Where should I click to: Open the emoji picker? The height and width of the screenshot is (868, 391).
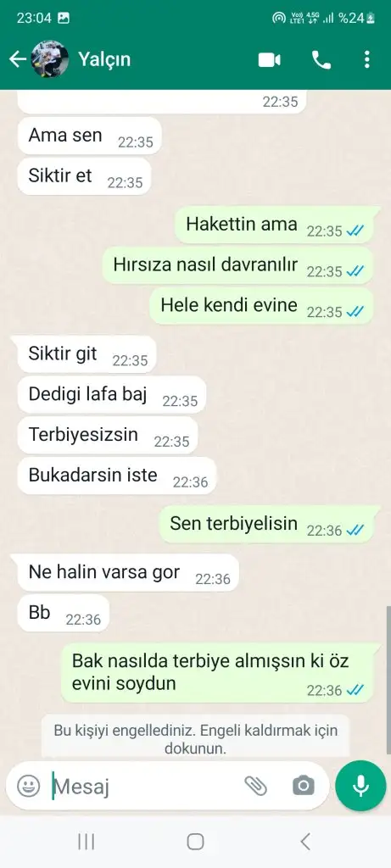pos(28,786)
